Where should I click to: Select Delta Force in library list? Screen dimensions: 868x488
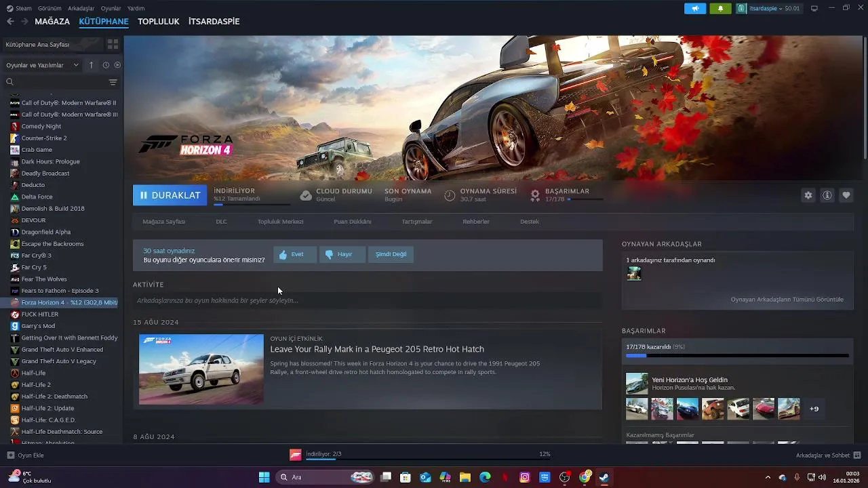[37, 197]
